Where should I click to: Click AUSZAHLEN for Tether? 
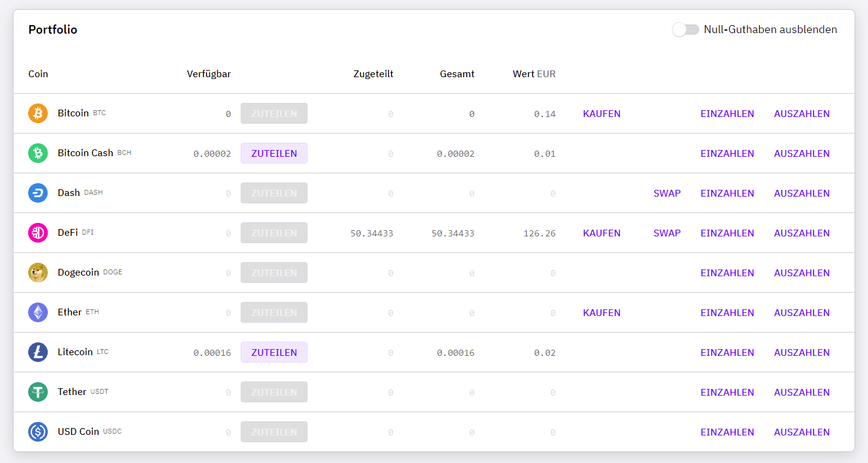tap(802, 393)
